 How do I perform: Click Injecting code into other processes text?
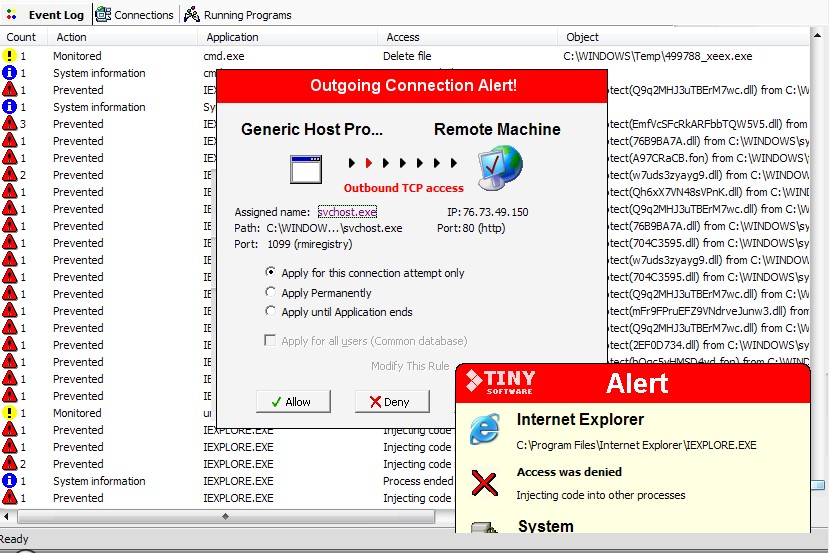tap(601, 495)
